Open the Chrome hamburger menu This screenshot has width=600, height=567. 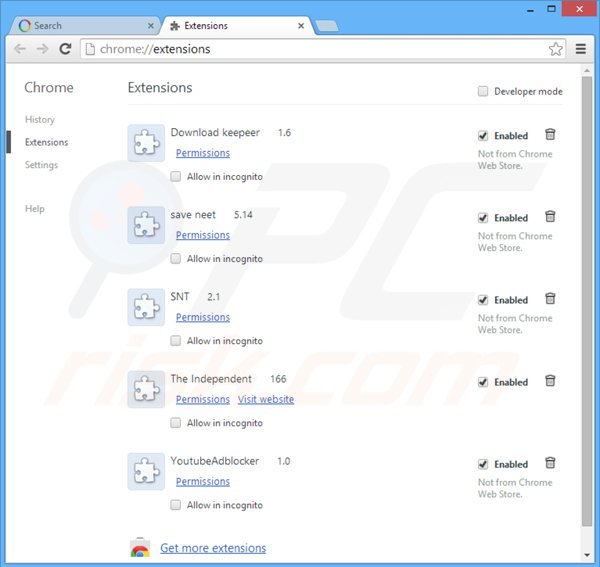(581, 49)
